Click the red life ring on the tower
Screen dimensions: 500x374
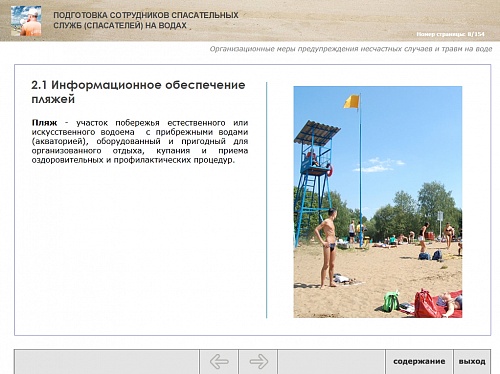click(x=329, y=170)
